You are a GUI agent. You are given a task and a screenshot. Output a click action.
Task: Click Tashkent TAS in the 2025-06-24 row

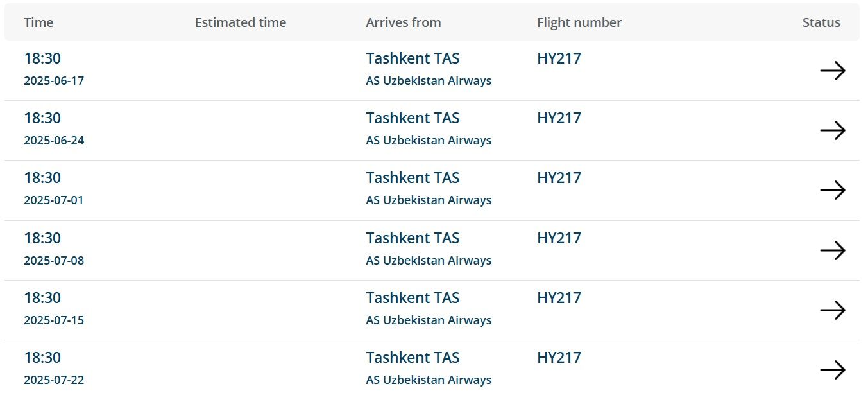click(x=413, y=118)
